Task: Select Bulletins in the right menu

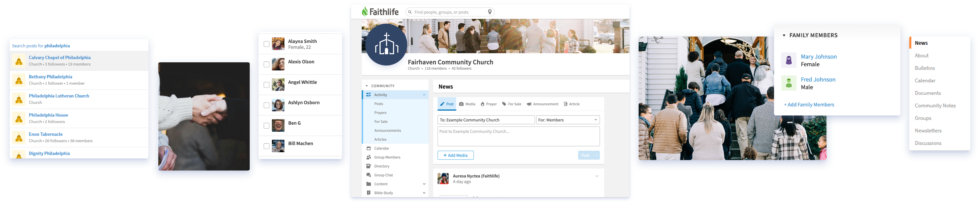Action: coord(924,68)
